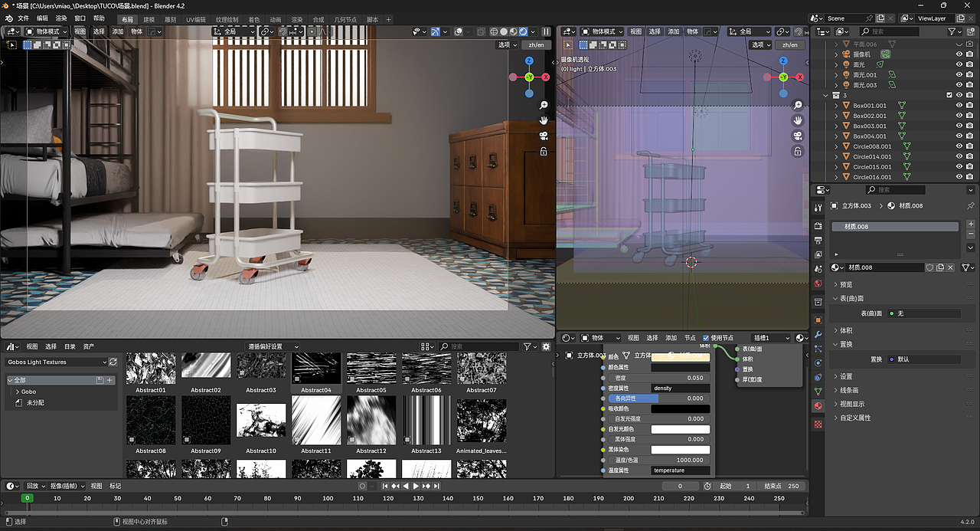The image size is (980, 531).
Task: Open the 文件 menu
Action: coord(24,18)
